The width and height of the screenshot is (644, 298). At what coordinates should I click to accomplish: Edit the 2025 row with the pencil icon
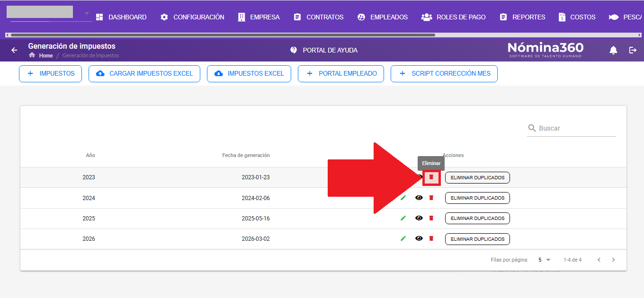point(403,218)
